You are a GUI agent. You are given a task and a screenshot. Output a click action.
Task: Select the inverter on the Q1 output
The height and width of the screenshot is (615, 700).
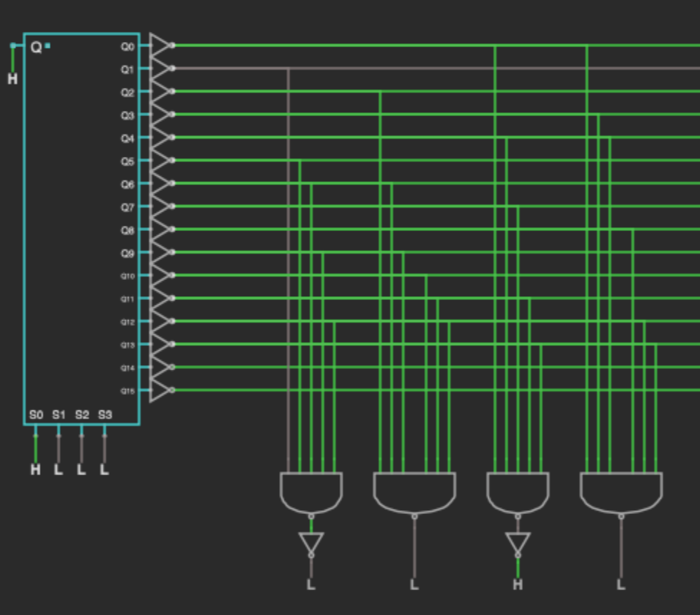pos(160,68)
